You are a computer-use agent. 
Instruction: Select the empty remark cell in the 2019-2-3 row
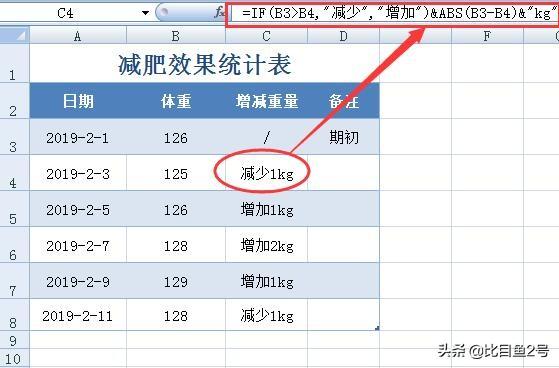pyautogui.click(x=344, y=173)
